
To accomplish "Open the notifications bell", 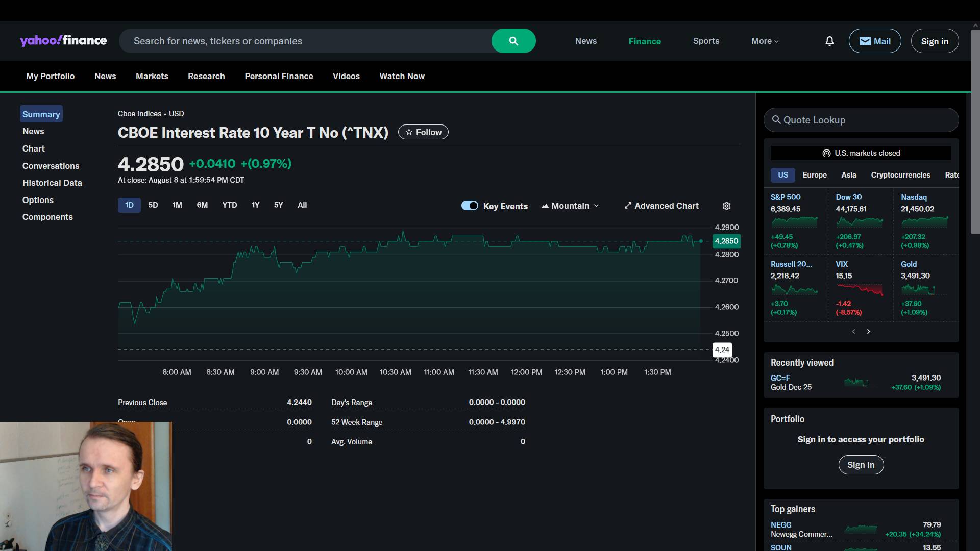I will 829,41.
